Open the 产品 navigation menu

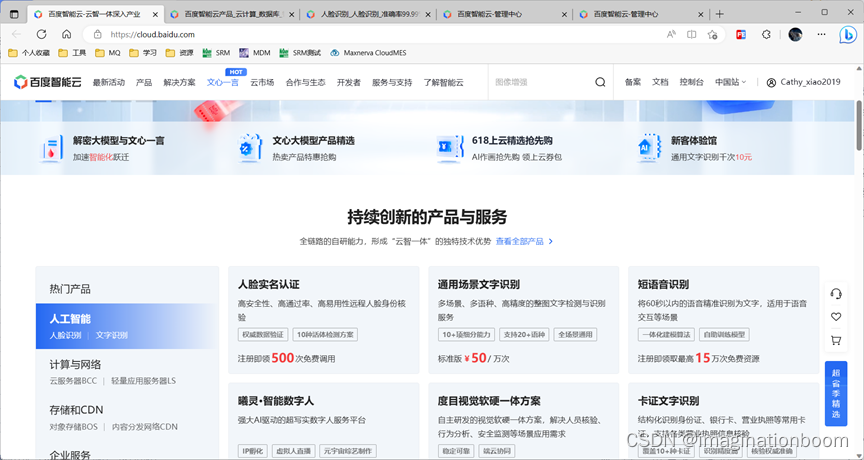pos(144,82)
